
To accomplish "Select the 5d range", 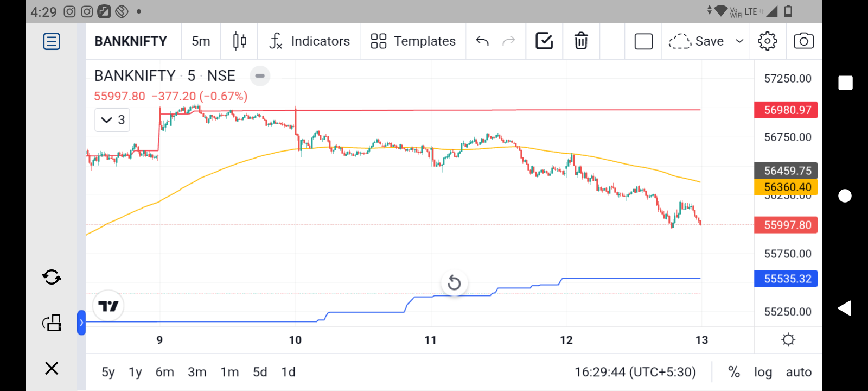I will [x=260, y=372].
